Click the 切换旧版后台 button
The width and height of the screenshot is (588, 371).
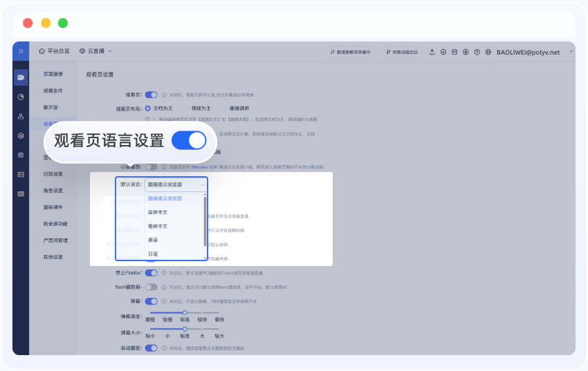[x=401, y=52]
